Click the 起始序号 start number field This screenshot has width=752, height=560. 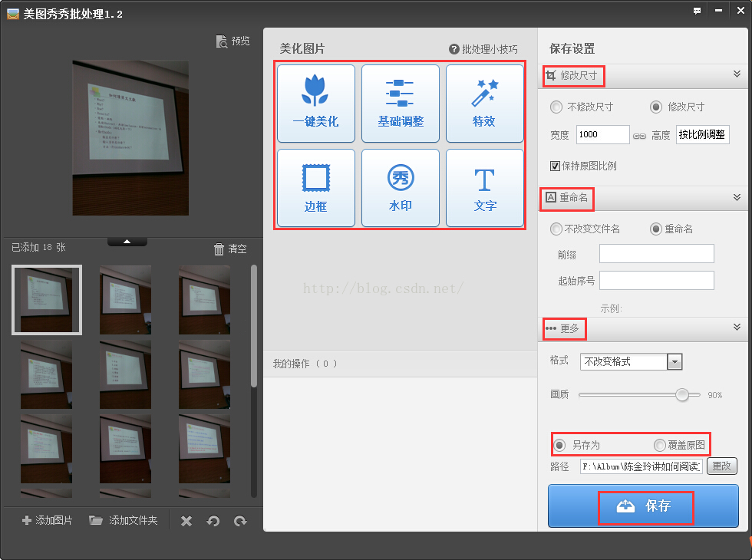657,281
